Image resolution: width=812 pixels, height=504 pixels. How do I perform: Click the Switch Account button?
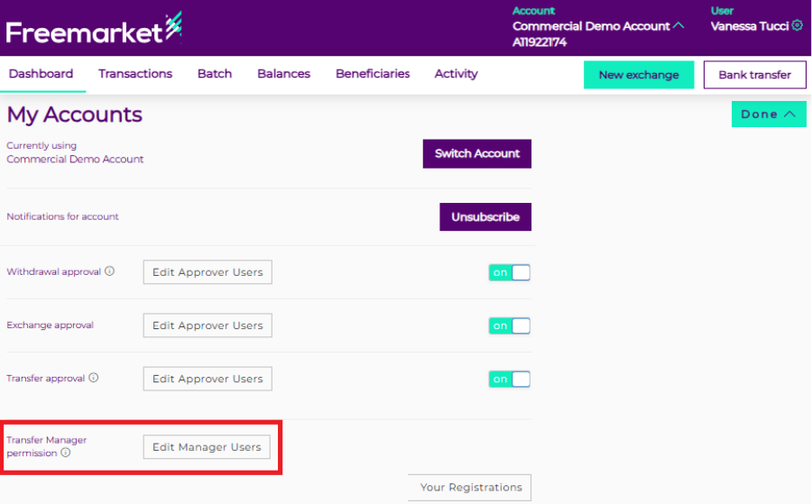(476, 154)
